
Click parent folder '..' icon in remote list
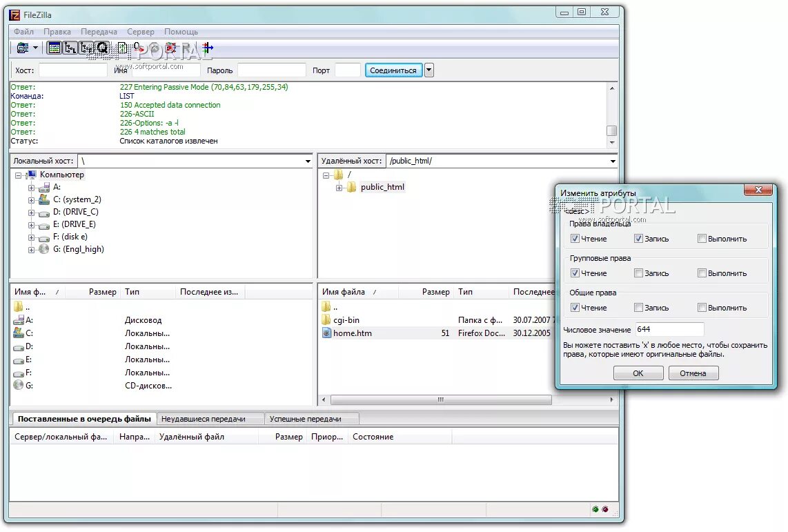pyautogui.click(x=326, y=306)
